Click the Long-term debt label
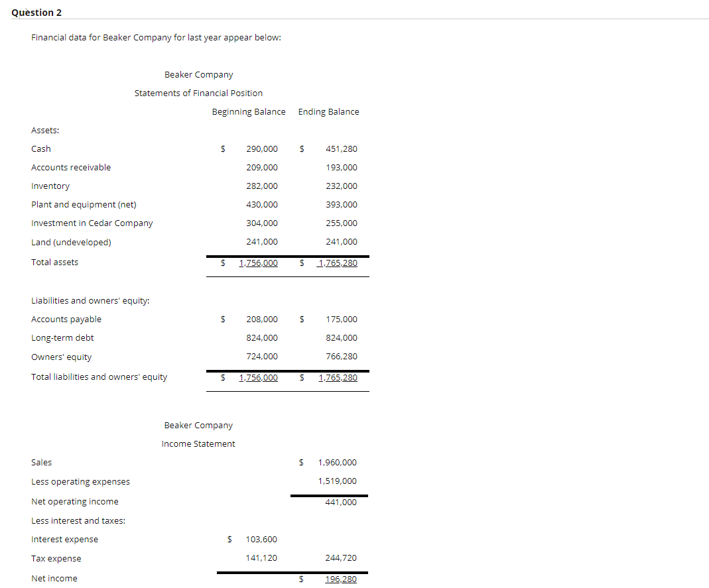 point(62,337)
